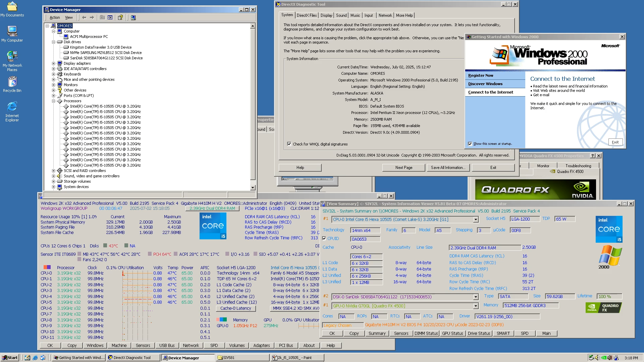This screenshot has height=362, width=644.
Task: Toggle the console tree icon in Device Manager toolbar
Action: 110,17
